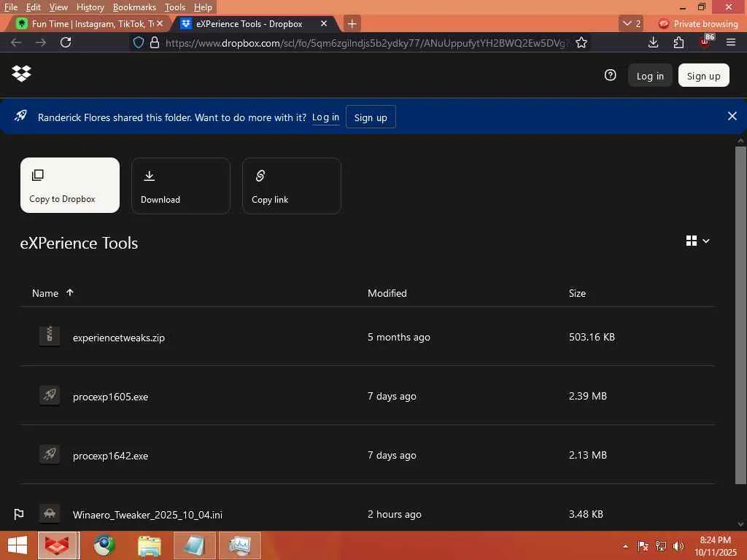Open experiencetweaks.zip file name

coord(119,338)
